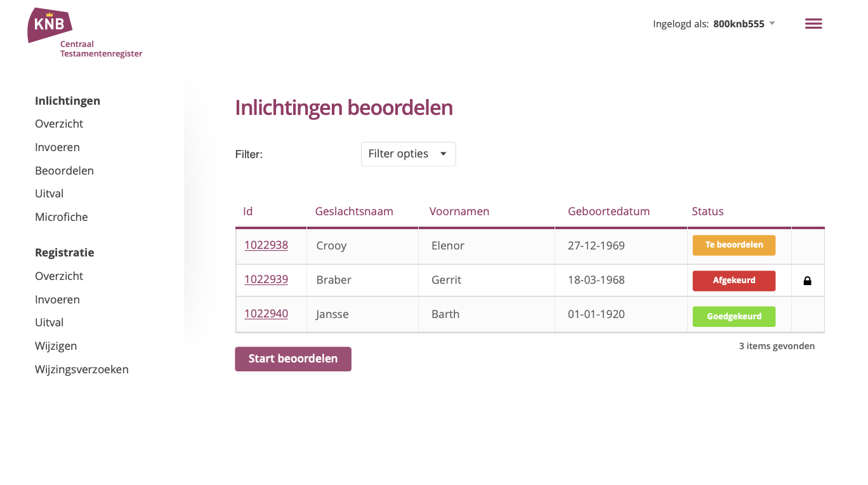This screenshot has height=485, width=868.
Task: Open 'Microfiche' in the sidebar
Action: pyautogui.click(x=61, y=216)
